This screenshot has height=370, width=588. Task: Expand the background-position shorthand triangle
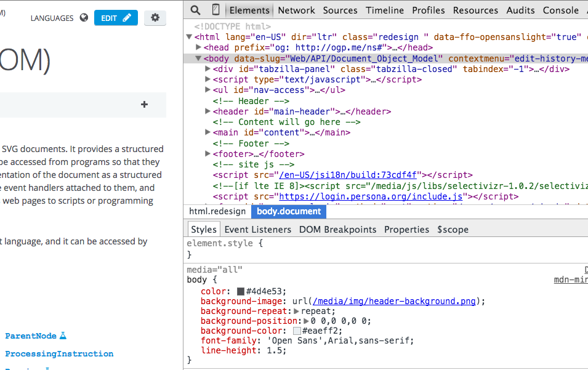pyautogui.click(x=306, y=321)
